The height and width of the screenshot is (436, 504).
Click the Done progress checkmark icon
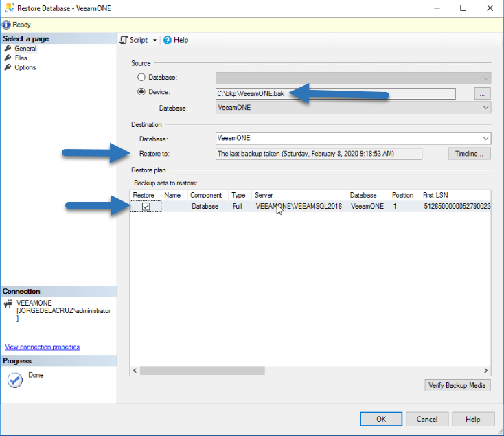coord(15,380)
